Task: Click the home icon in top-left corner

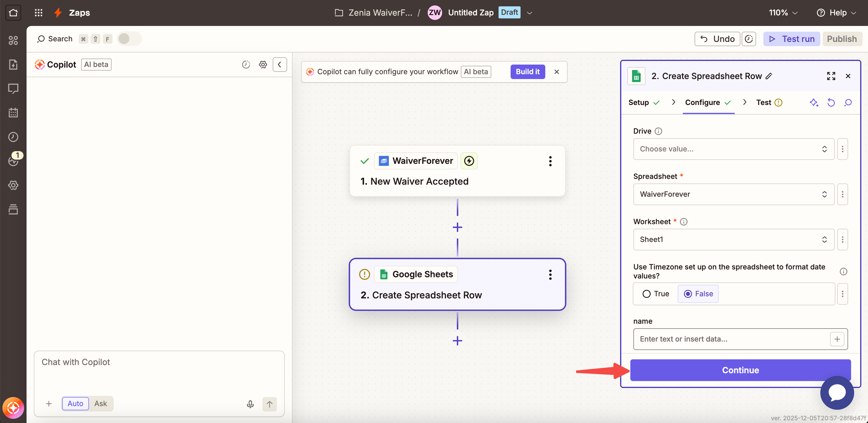Action: pyautogui.click(x=13, y=13)
